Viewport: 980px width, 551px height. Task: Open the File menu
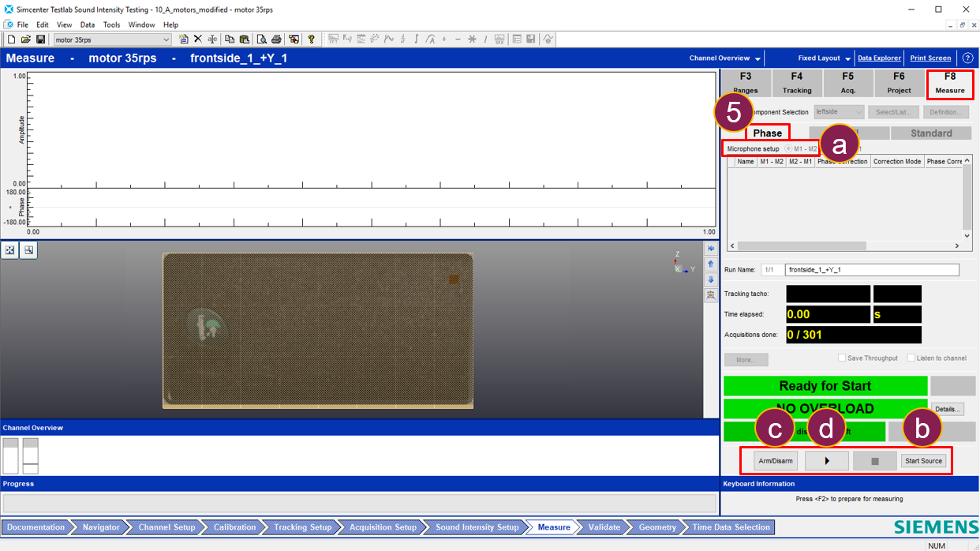point(22,24)
